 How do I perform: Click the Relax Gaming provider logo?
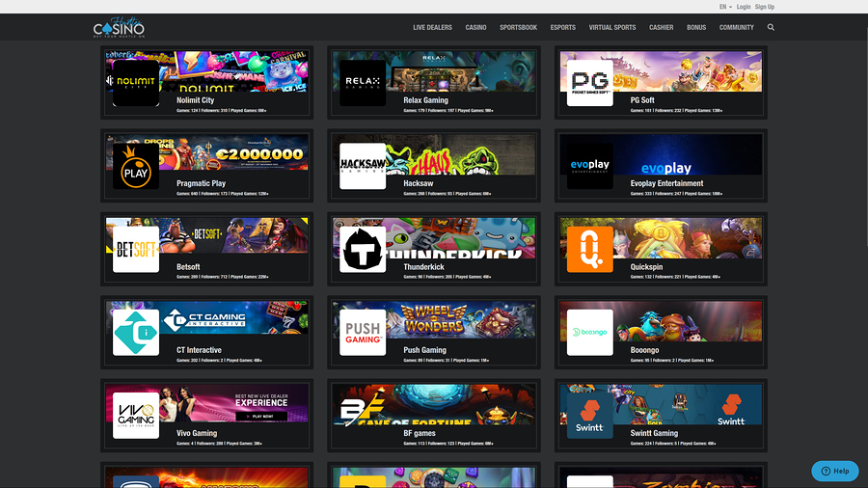click(x=363, y=83)
